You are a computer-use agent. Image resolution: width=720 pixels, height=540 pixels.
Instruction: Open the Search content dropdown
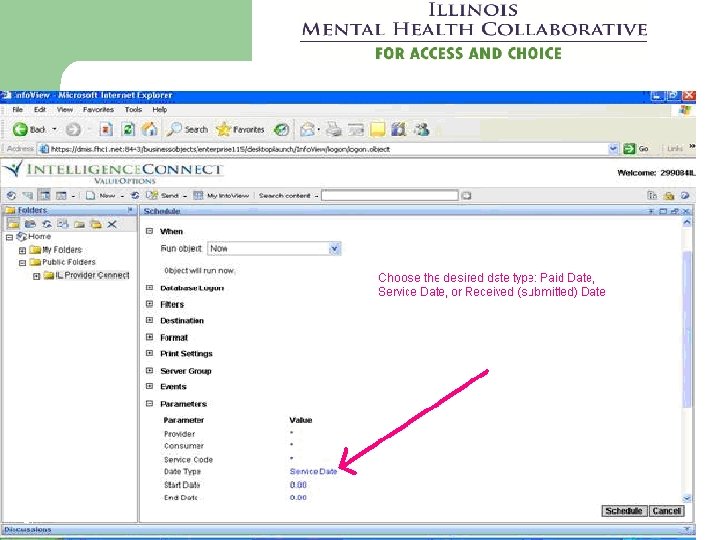316,196
